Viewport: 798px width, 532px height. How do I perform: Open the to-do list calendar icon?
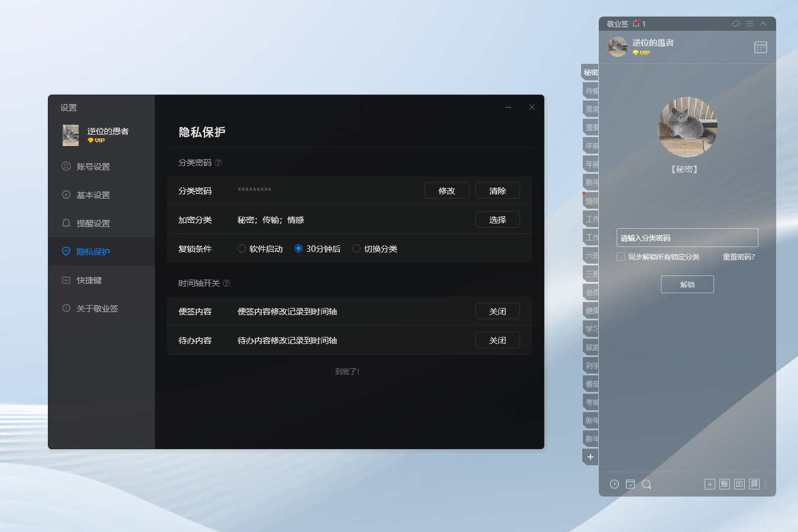[630, 484]
